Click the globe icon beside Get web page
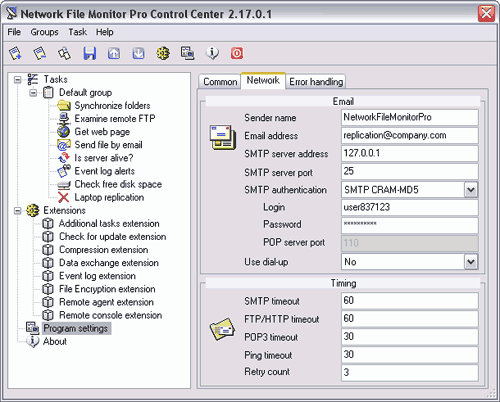The height and width of the screenshot is (402, 500). click(x=64, y=132)
